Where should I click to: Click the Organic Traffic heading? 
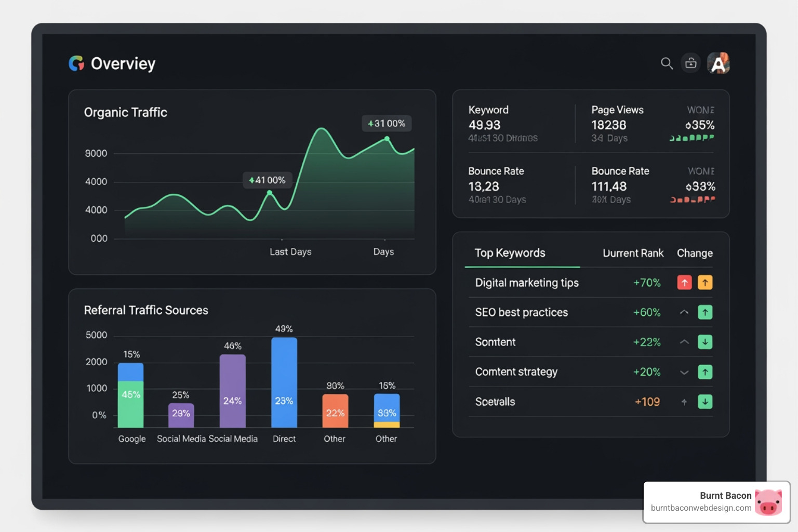click(126, 112)
